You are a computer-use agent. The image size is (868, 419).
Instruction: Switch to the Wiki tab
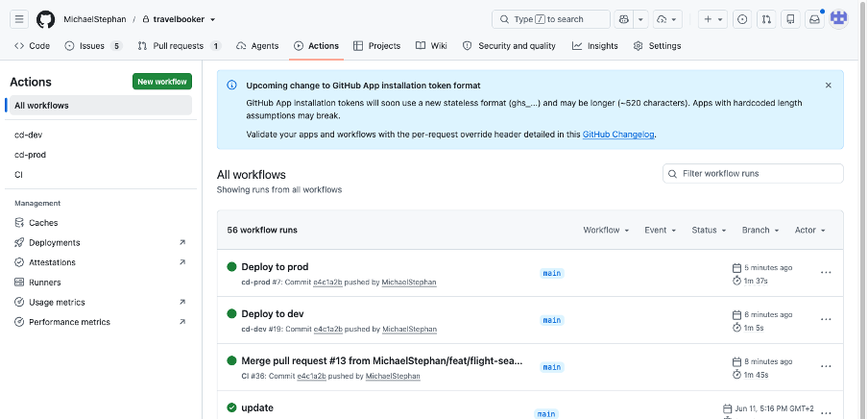click(x=431, y=46)
